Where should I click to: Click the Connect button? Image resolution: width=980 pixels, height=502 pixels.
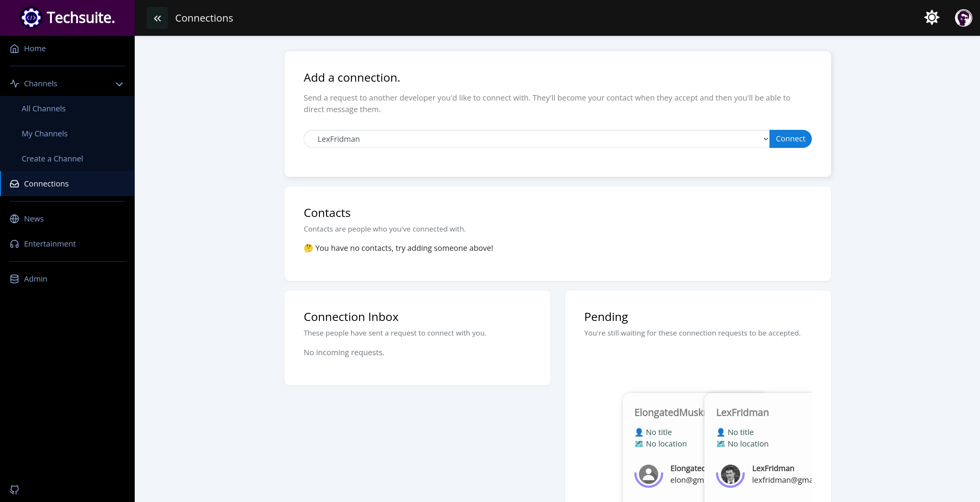coord(790,138)
